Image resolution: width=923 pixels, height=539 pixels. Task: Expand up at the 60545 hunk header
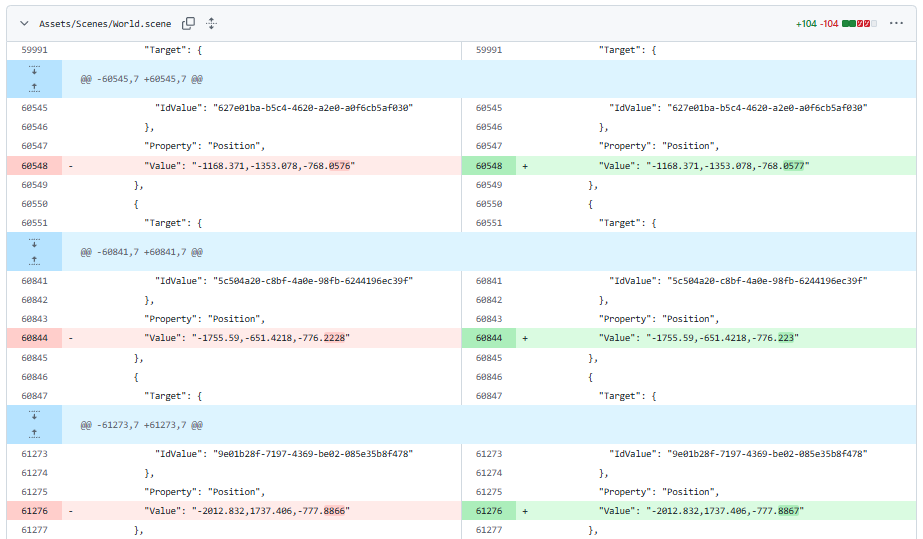tap(34, 88)
